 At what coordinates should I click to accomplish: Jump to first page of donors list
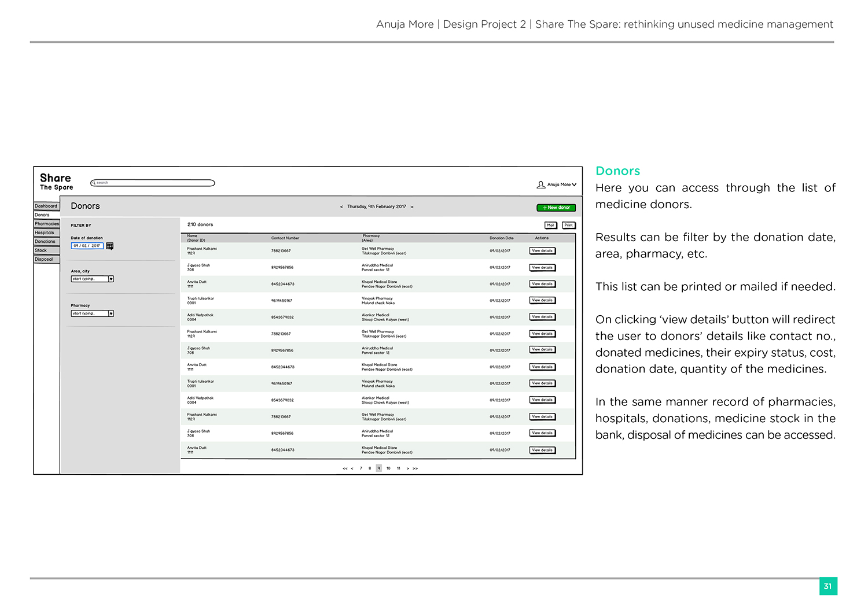click(x=345, y=469)
